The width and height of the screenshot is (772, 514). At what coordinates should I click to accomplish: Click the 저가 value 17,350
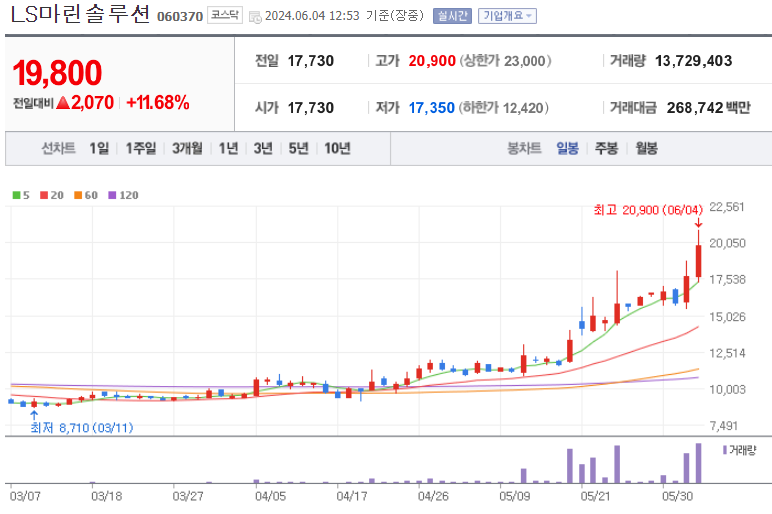[x=431, y=108]
